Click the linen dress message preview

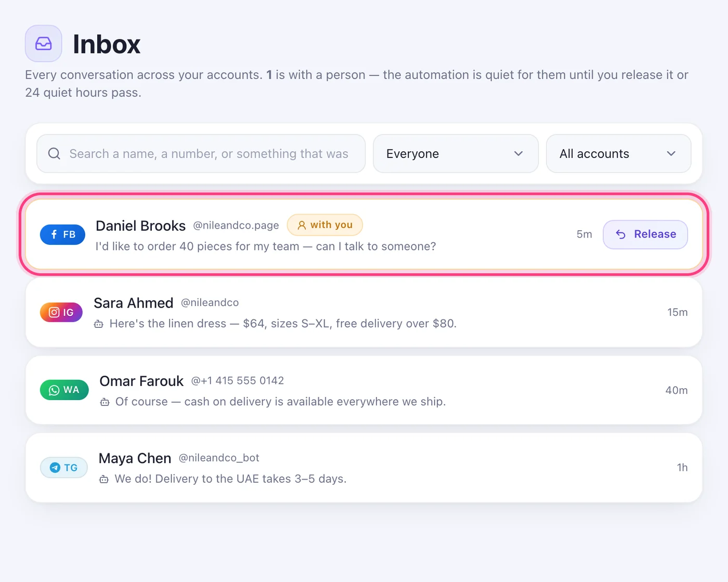click(x=283, y=324)
